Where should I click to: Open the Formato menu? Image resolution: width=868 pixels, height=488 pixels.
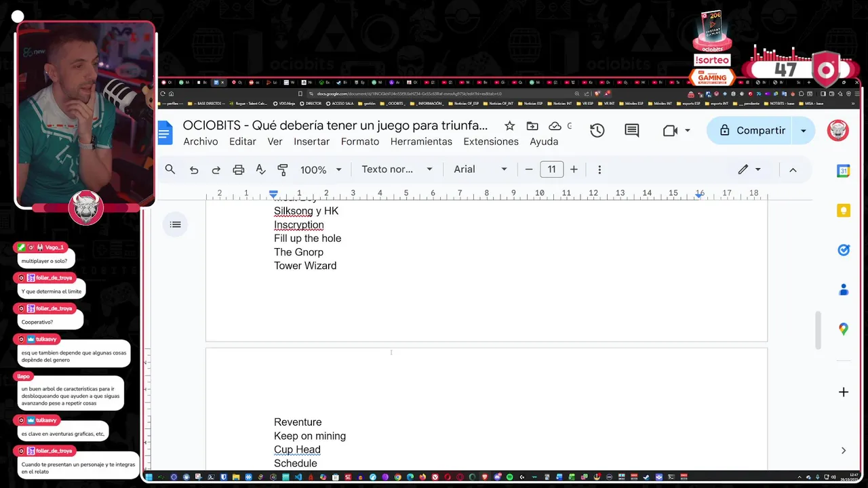point(360,142)
